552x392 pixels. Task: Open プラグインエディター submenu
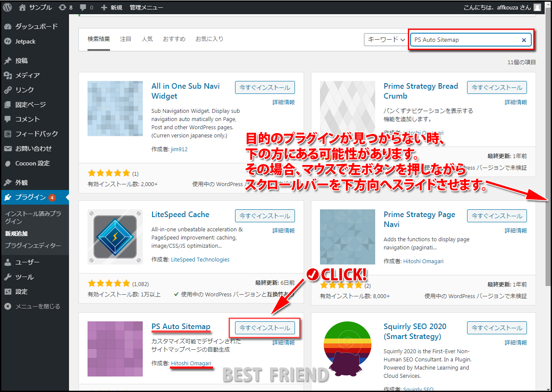pyautogui.click(x=33, y=246)
